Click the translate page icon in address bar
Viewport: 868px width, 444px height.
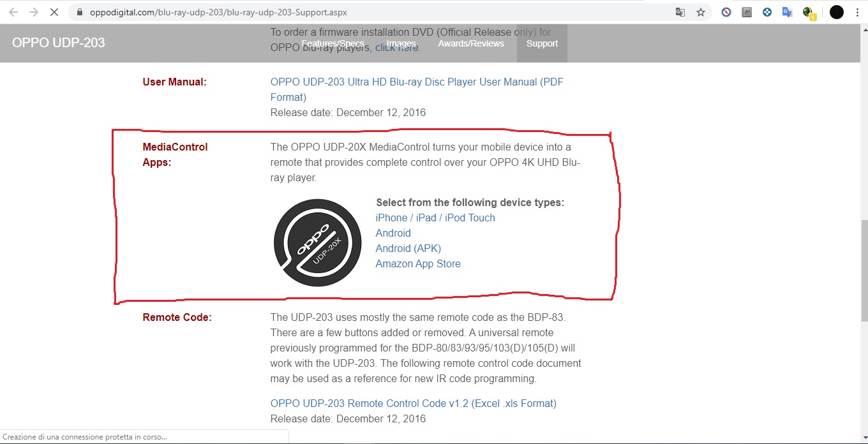pos(680,12)
